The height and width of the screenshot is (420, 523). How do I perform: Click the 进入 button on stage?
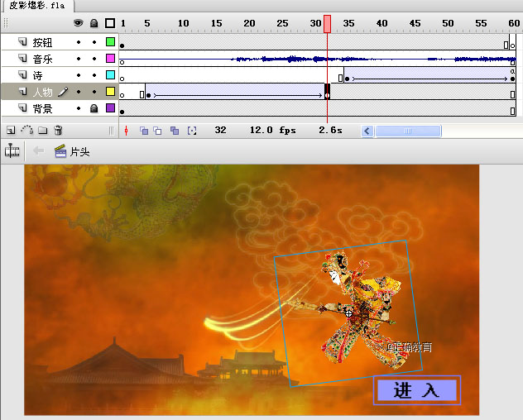(x=417, y=390)
